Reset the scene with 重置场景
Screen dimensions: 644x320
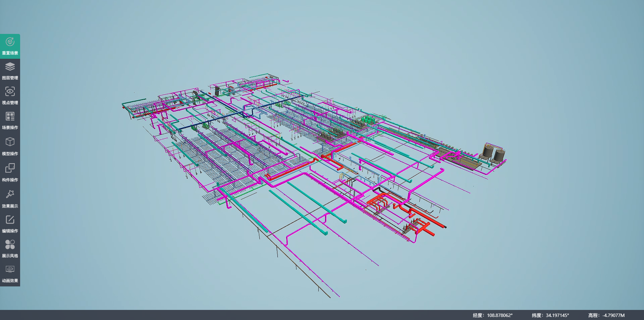click(x=10, y=46)
